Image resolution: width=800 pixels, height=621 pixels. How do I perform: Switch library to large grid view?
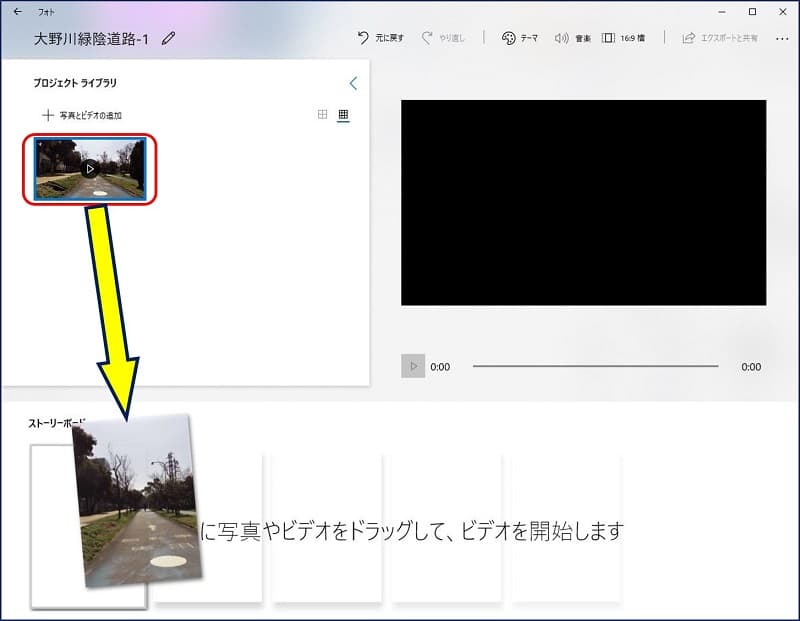pos(322,115)
